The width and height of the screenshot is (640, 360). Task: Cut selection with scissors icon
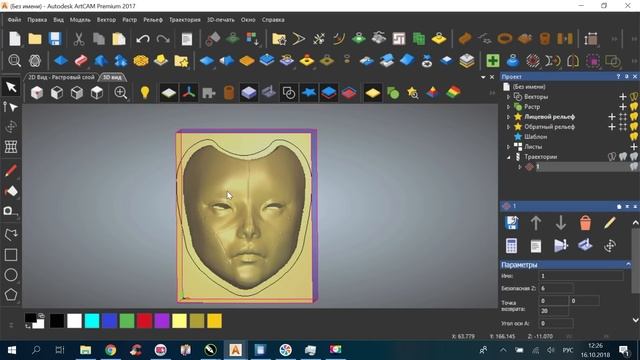pos(78,39)
